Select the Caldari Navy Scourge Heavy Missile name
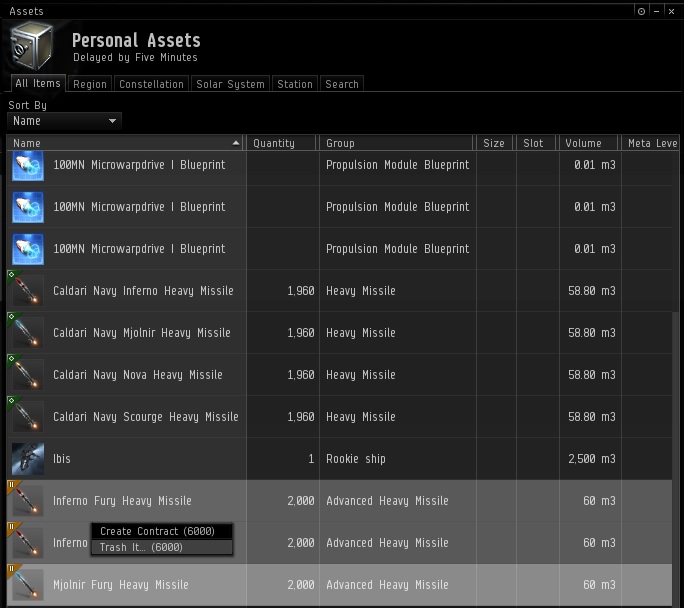684x608 pixels. tap(146, 417)
